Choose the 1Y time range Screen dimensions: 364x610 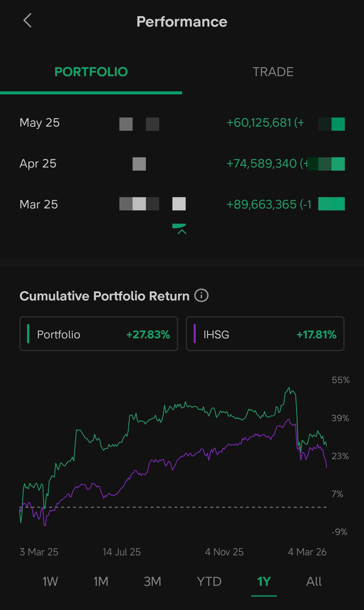coord(264,581)
